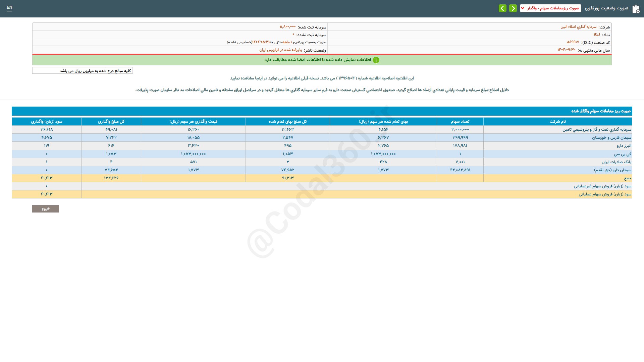This screenshot has height=362, width=644.
Task: Click sale price per share 571 cell
Action: point(193,162)
